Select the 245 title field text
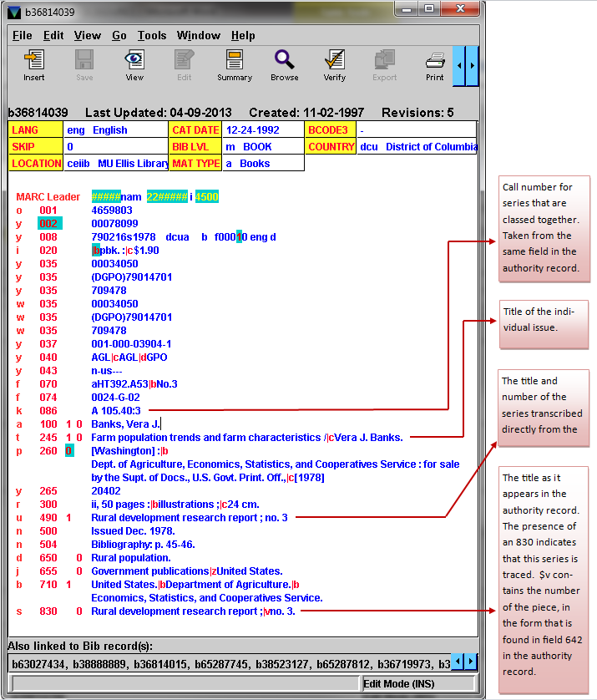The width and height of the screenshot is (597, 700). (x=246, y=438)
